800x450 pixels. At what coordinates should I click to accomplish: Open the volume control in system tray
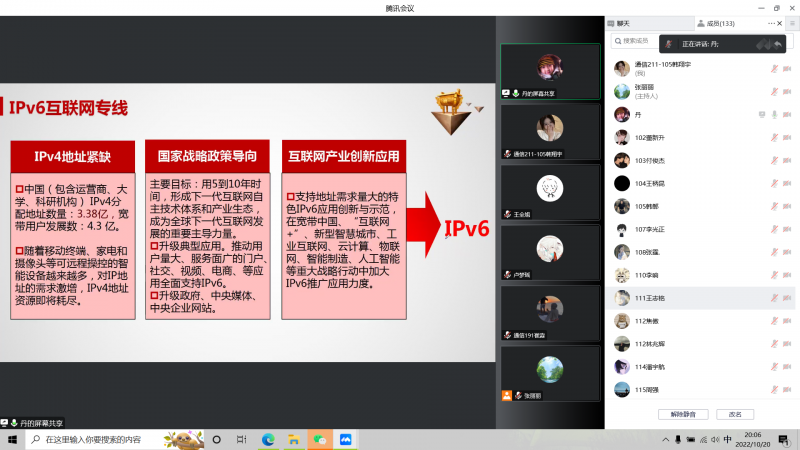(715, 439)
